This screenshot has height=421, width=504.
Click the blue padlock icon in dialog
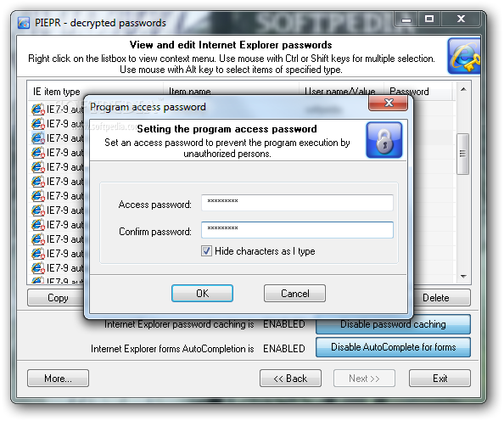pyautogui.click(x=384, y=140)
